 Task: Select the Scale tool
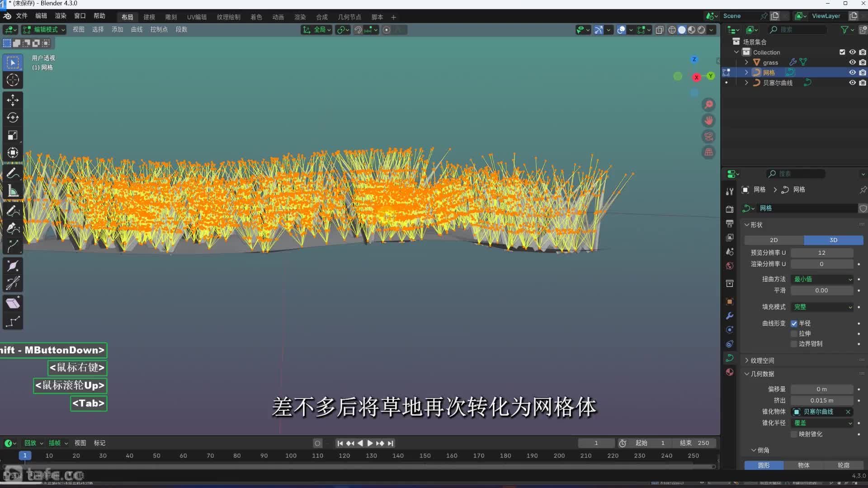13,135
